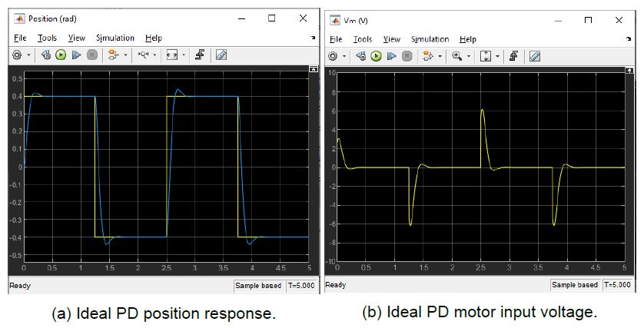Open Cursor Measurements ruler in Position scope

[x=221, y=55]
